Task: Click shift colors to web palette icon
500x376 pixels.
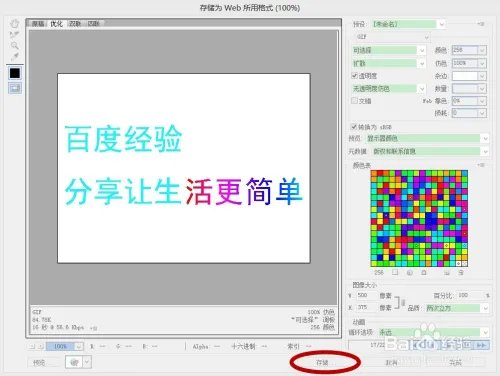Action: click(x=410, y=272)
